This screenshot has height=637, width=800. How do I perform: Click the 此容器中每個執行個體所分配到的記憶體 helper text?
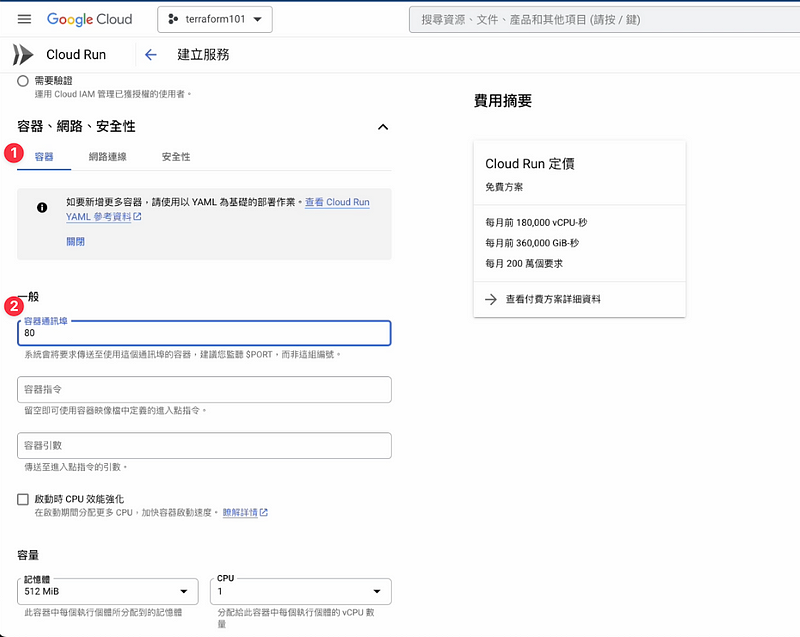point(103,613)
